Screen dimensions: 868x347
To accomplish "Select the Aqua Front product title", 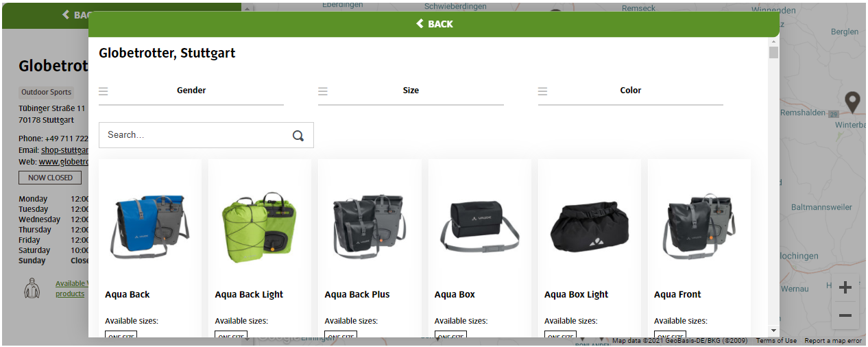I will pyautogui.click(x=677, y=294).
